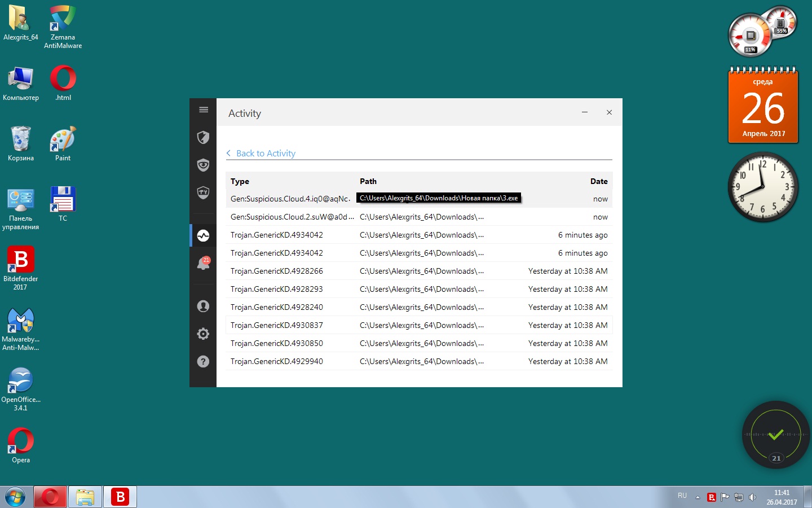This screenshot has height=508, width=812.
Task: Click the Show desktop strip
Action: (808, 497)
